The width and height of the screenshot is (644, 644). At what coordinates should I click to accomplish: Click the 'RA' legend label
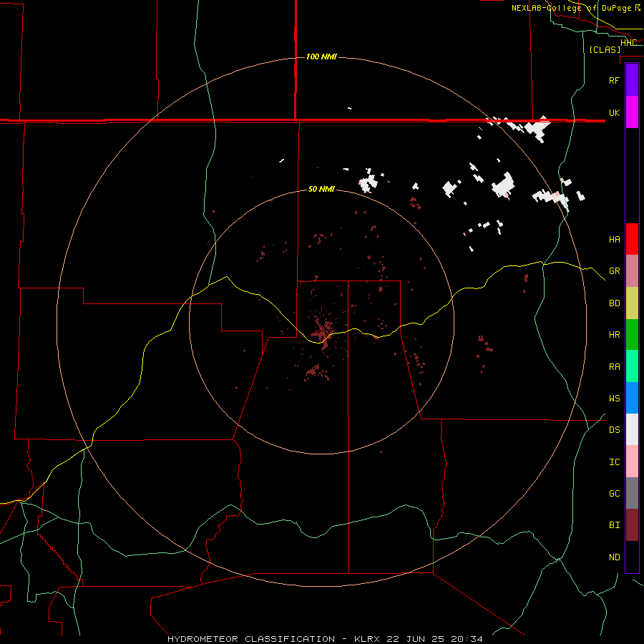point(615,367)
